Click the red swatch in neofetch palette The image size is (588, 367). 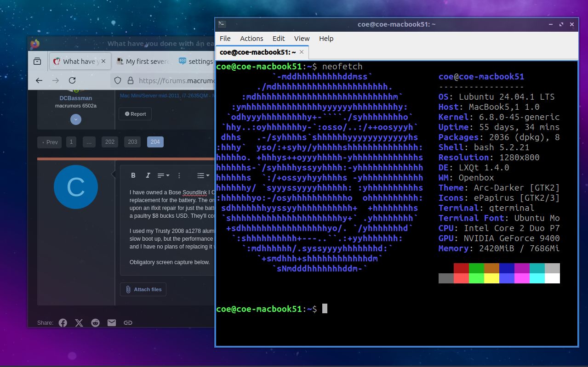pos(461,268)
